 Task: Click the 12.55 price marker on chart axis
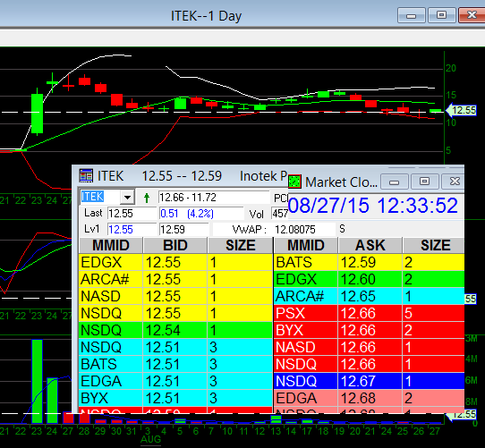461,110
